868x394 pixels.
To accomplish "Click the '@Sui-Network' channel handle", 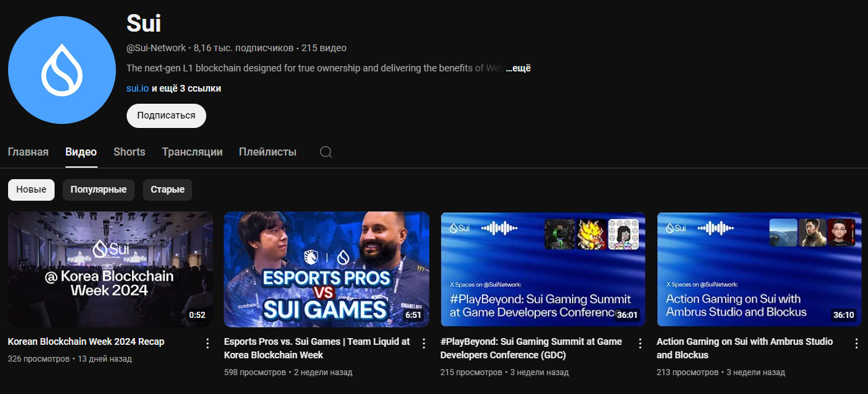I will click(156, 48).
